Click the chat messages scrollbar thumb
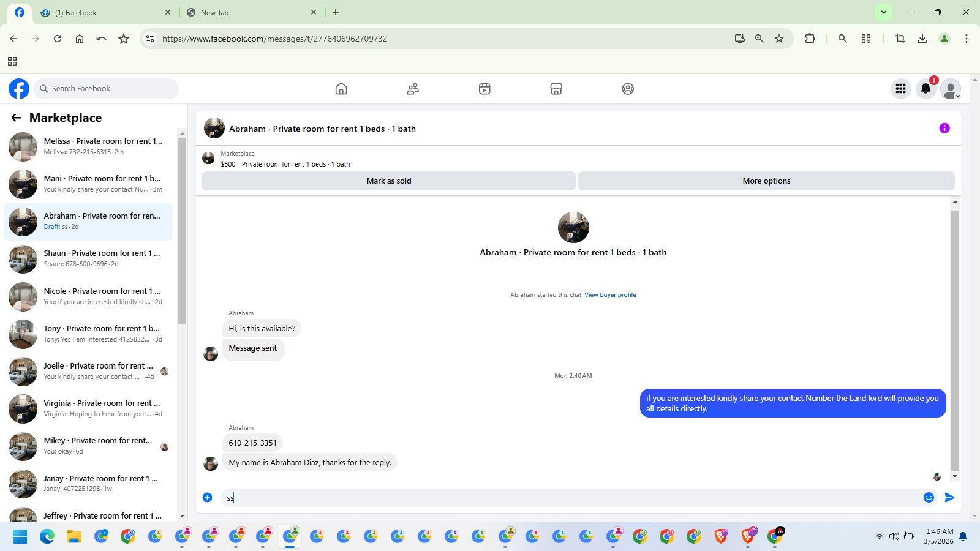Viewport: 980px width, 551px height. [x=955, y=340]
